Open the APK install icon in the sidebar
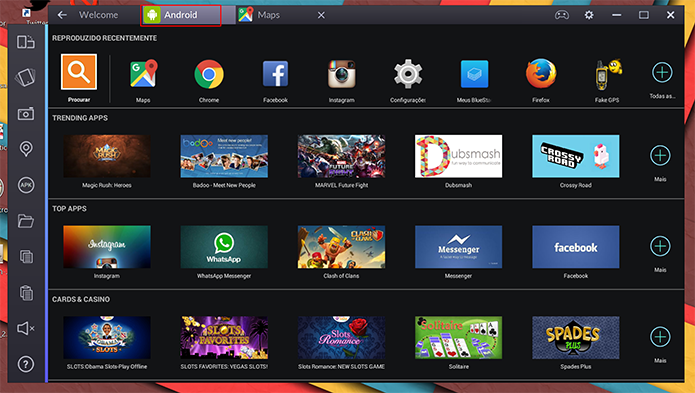 point(26,185)
